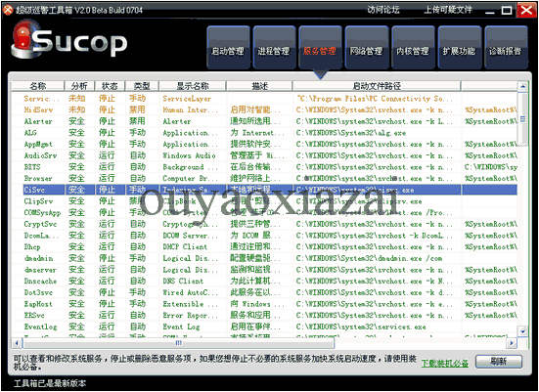Go to the 内核管理 tab
Screen dimensions: 539x392
413,47
